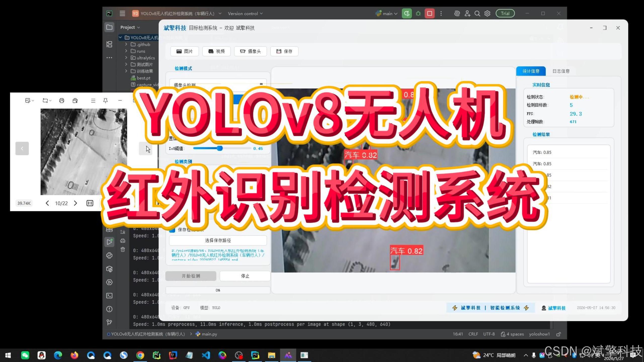
Task: Open the main run configuration dropdown
Action: pos(387,13)
